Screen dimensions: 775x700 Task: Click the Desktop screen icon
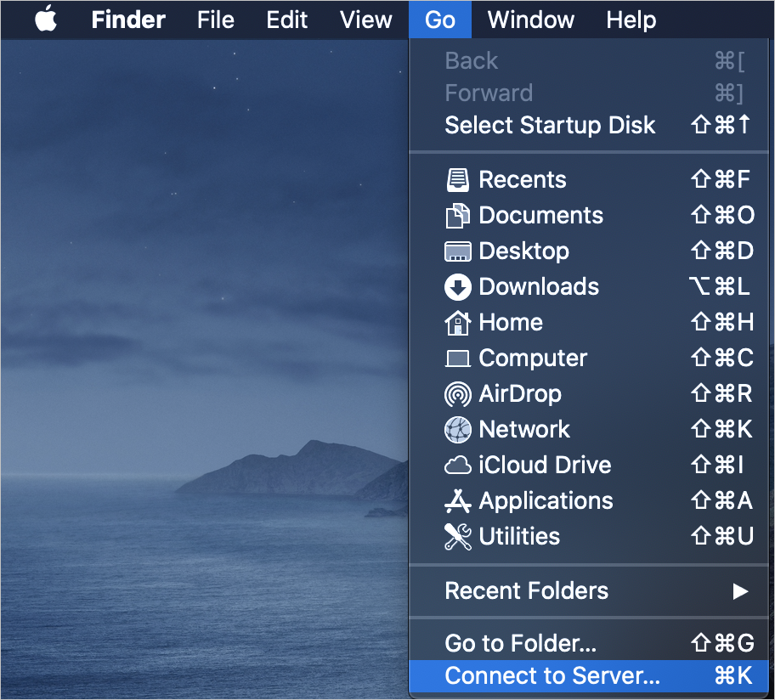(458, 251)
